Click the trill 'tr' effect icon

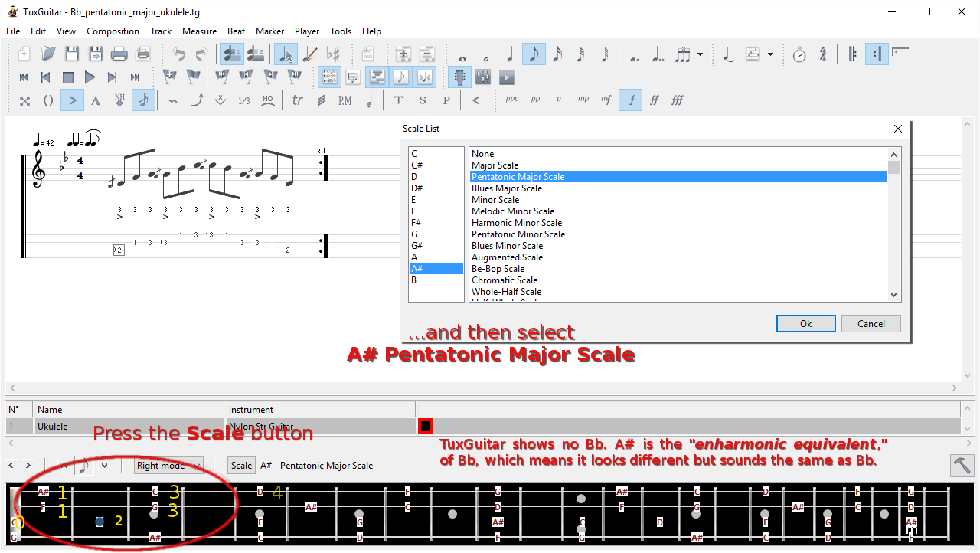coord(297,100)
